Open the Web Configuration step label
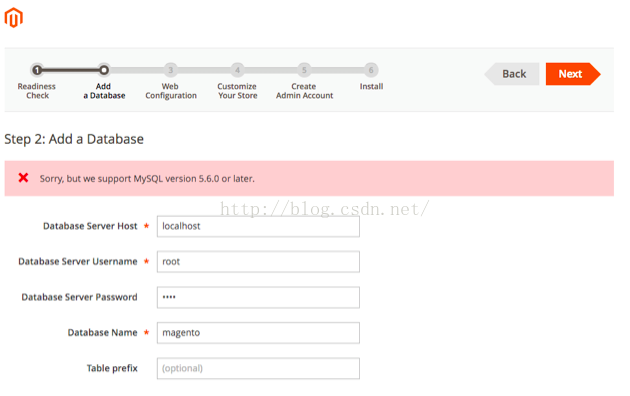Viewport: 630px width, 396px height. click(171, 91)
